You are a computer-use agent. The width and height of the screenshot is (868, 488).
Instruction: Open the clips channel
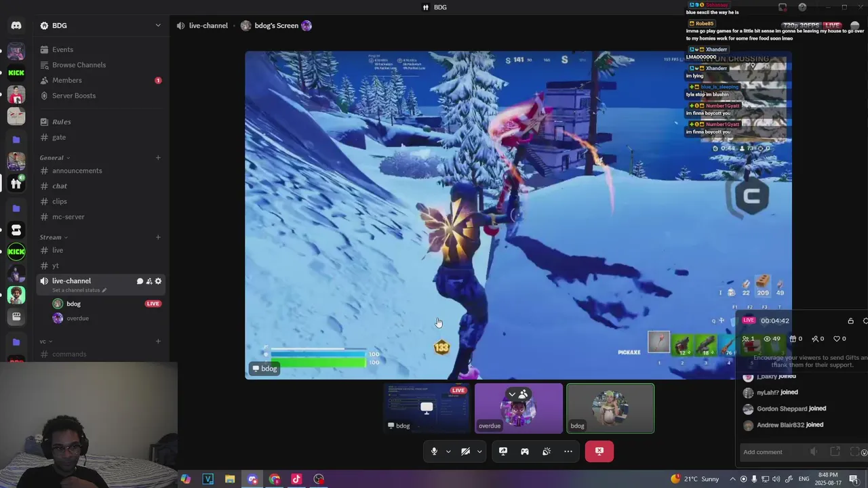(102, 201)
